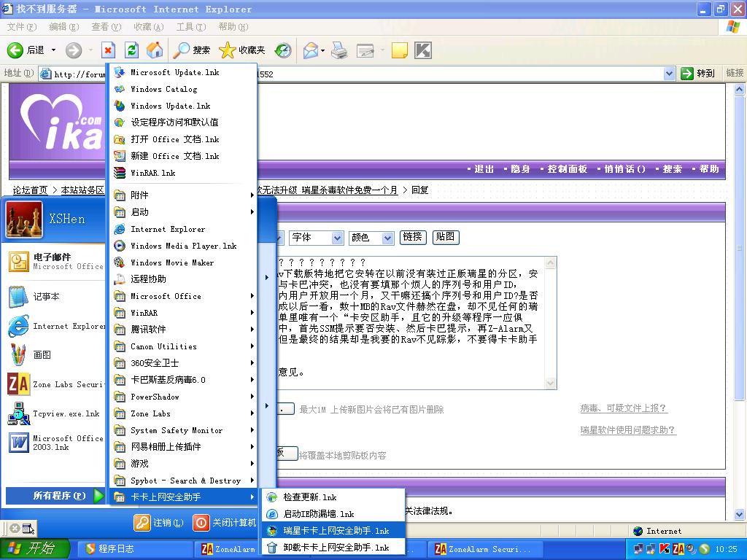Click the 贴图 button in editor

click(x=446, y=237)
